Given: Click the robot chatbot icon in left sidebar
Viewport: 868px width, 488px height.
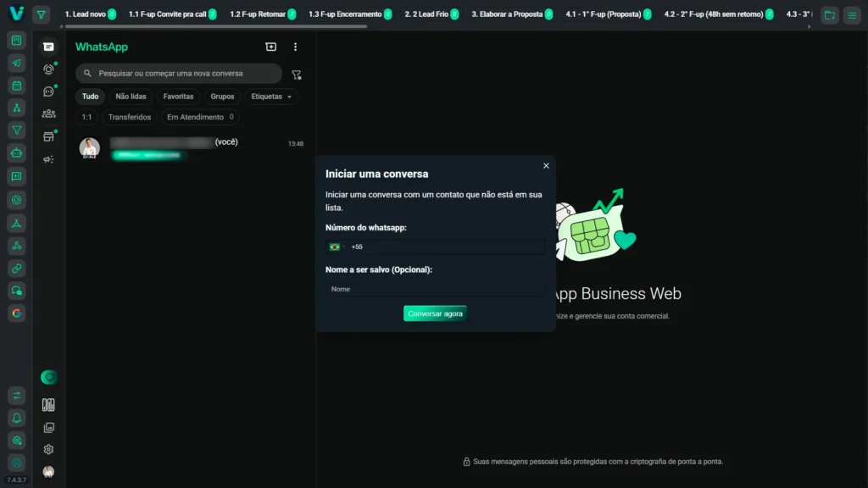Looking at the screenshot, I should coord(16,153).
